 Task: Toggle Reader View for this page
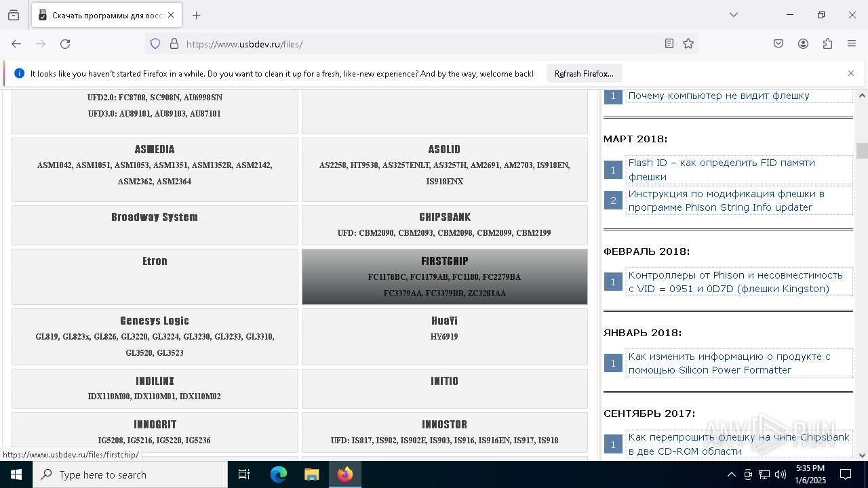click(669, 44)
